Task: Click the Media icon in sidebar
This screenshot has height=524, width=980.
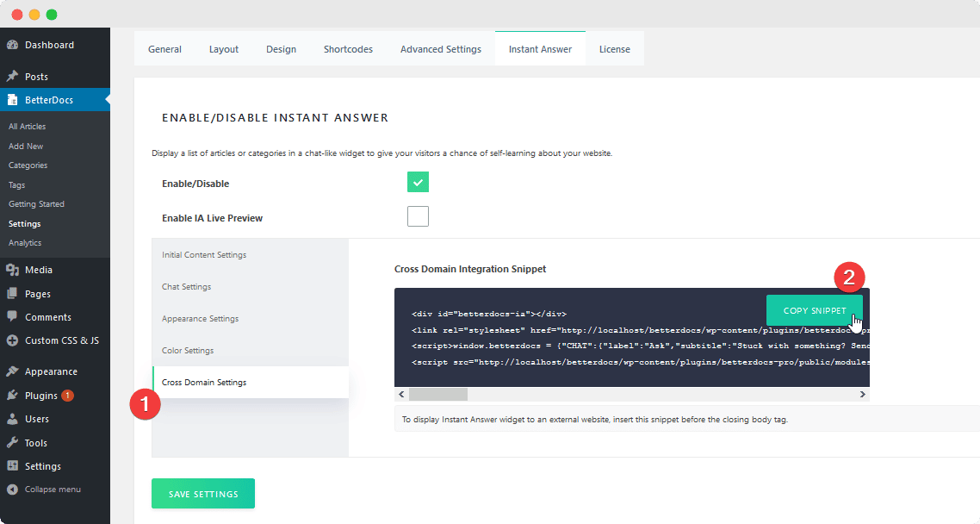Action: pyautogui.click(x=13, y=270)
